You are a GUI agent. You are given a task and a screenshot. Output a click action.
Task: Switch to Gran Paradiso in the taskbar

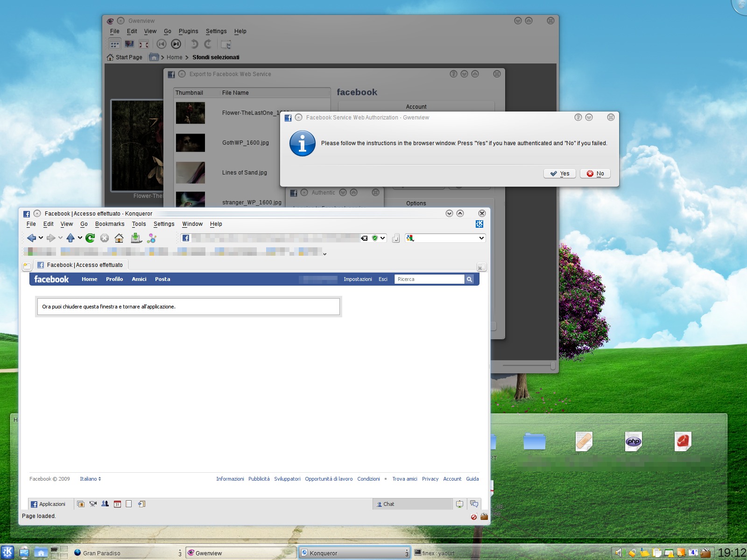[127, 553]
